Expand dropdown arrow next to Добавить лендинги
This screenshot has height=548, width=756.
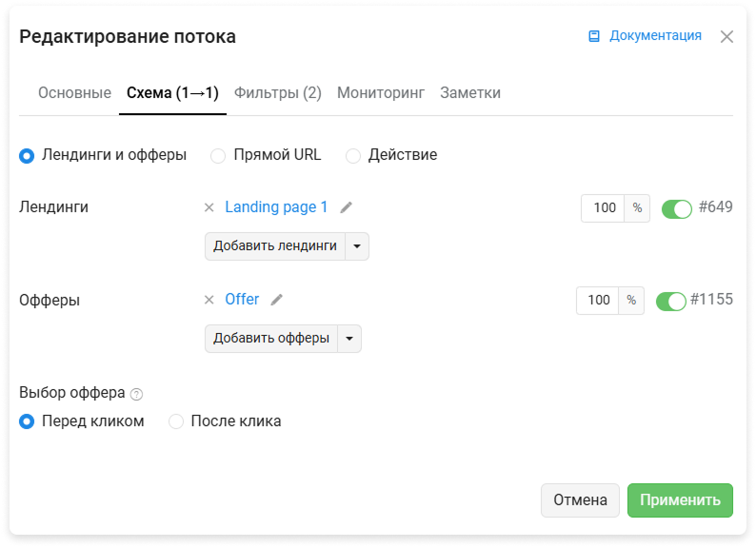click(357, 246)
